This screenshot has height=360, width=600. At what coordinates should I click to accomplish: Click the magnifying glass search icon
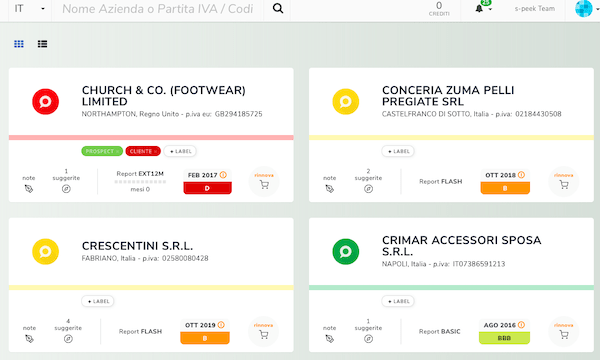[278, 8]
